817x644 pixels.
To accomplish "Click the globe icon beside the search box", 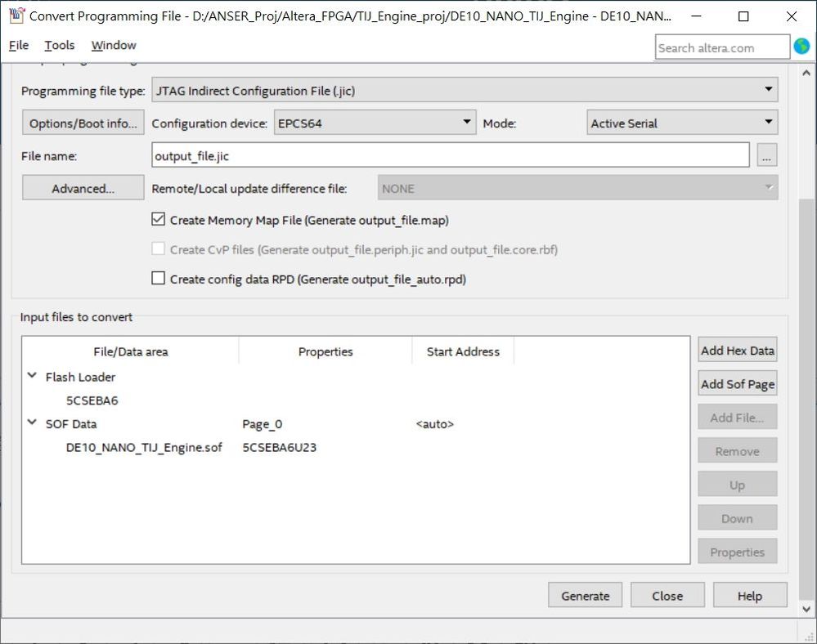I will click(802, 47).
